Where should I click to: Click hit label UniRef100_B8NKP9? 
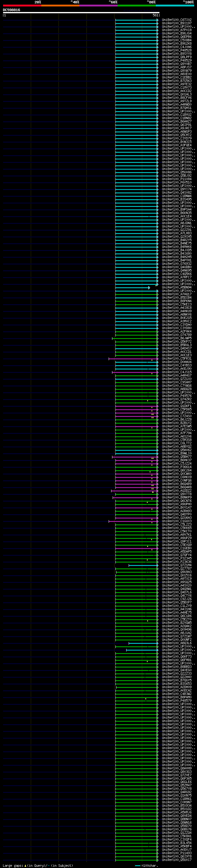click(176, 497)
